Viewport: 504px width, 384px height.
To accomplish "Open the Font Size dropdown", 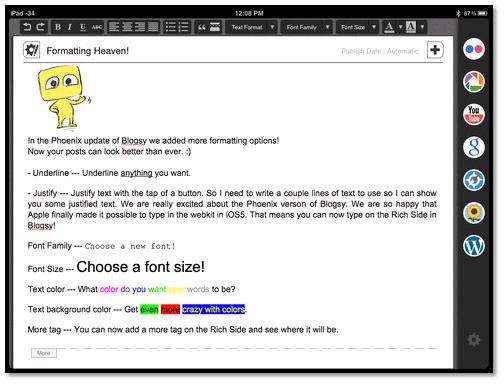I will coord(357,27).
